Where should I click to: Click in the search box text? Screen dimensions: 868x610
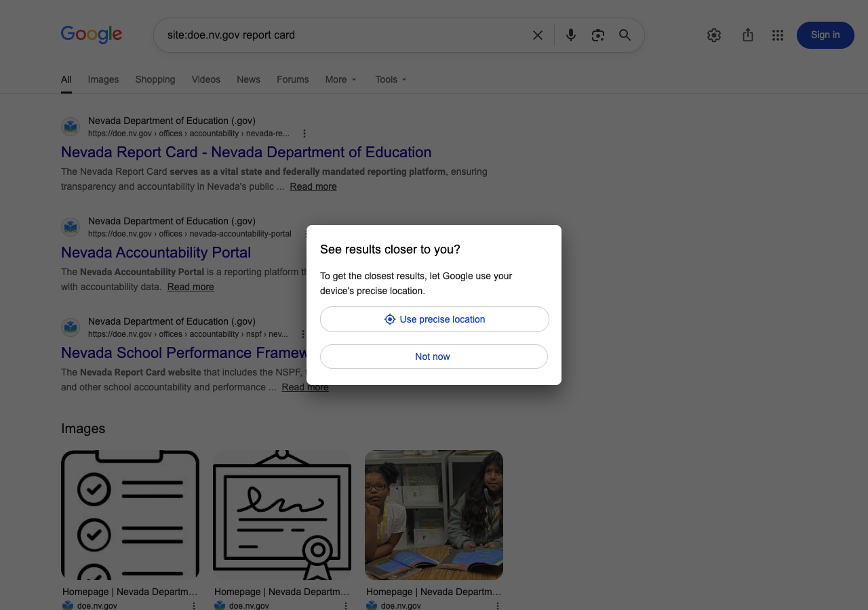(x=231, y=35)
